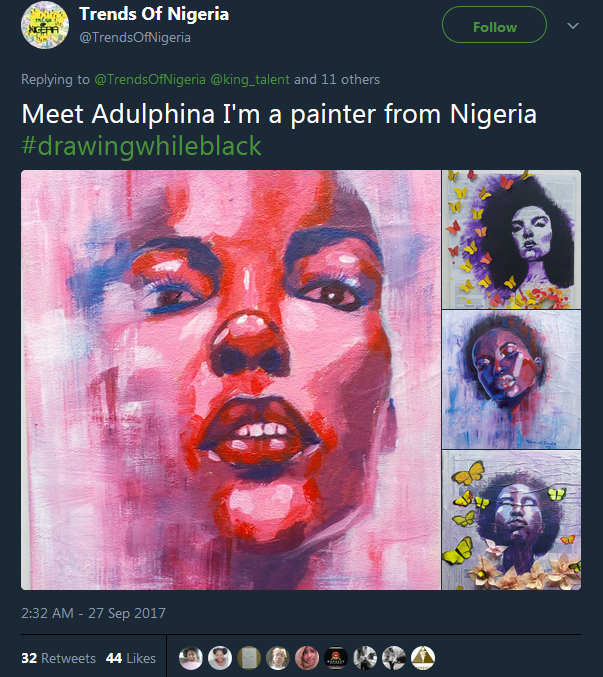Click the last liker avatar in row
The width and height of the screenshot is (603, 677).
pos(423,657)
